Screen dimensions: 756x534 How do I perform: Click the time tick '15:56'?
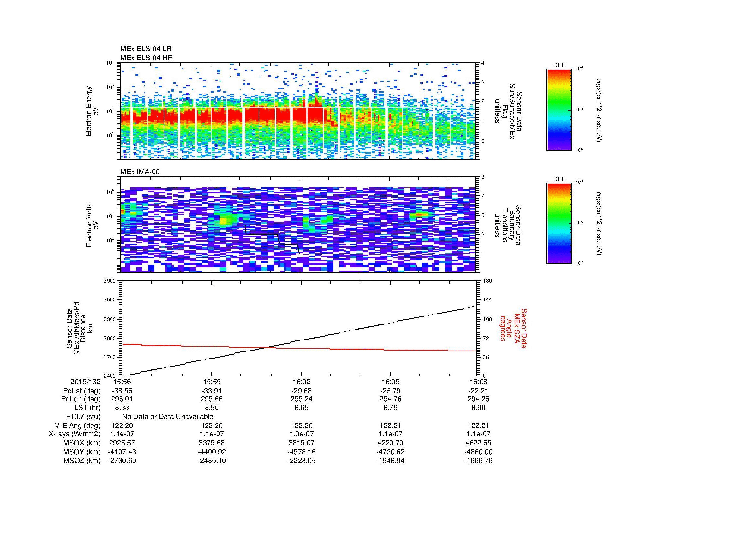[x=122, y=382]
